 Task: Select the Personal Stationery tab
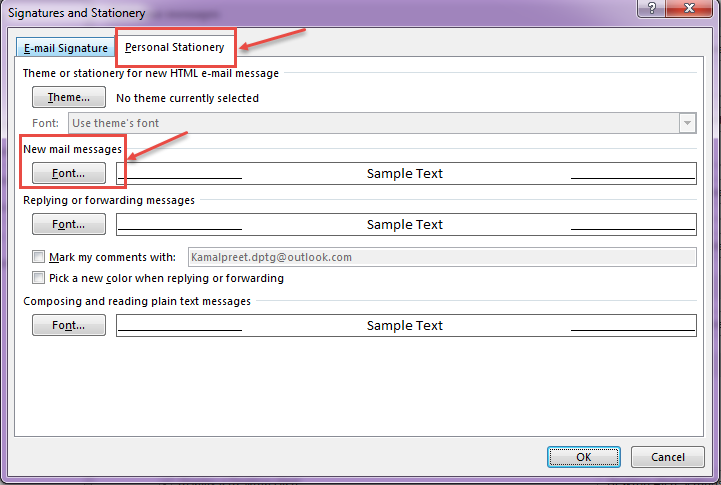tap(175, 47)
